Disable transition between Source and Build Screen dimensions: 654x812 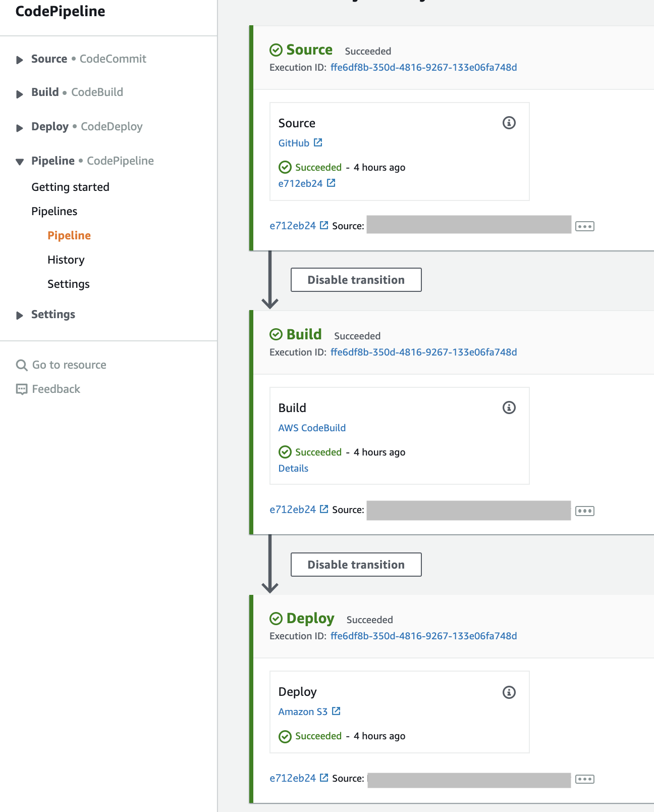coord(356,280)
